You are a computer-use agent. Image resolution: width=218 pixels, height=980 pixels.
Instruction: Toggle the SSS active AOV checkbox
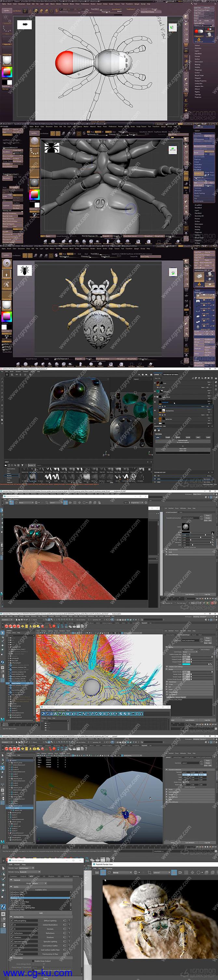tap(11, 946)
